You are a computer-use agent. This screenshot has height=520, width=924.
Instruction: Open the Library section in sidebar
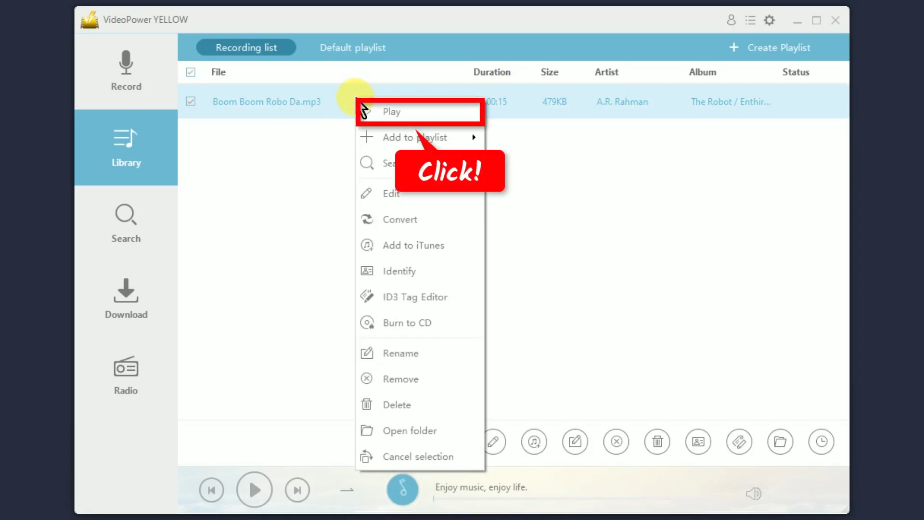coord(126,147)
